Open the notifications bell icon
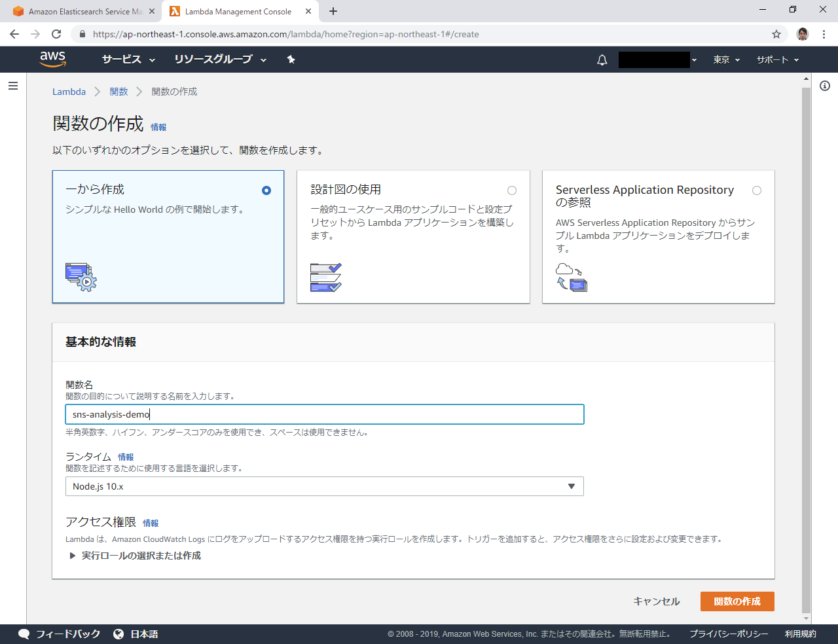The width and height of the screenshot is (838, 644). [602, 60]
